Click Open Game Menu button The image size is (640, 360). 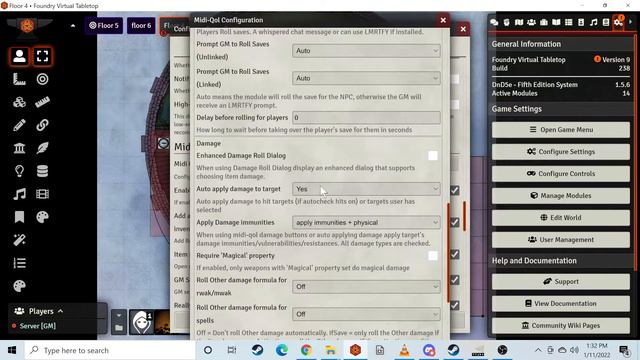pos(561,129)
